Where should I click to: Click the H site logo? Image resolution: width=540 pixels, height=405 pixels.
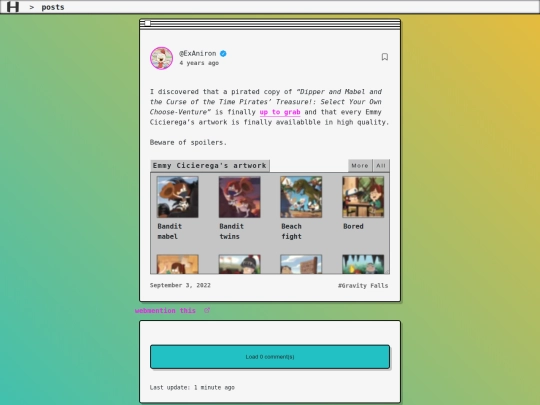click(x=13, y=7)
